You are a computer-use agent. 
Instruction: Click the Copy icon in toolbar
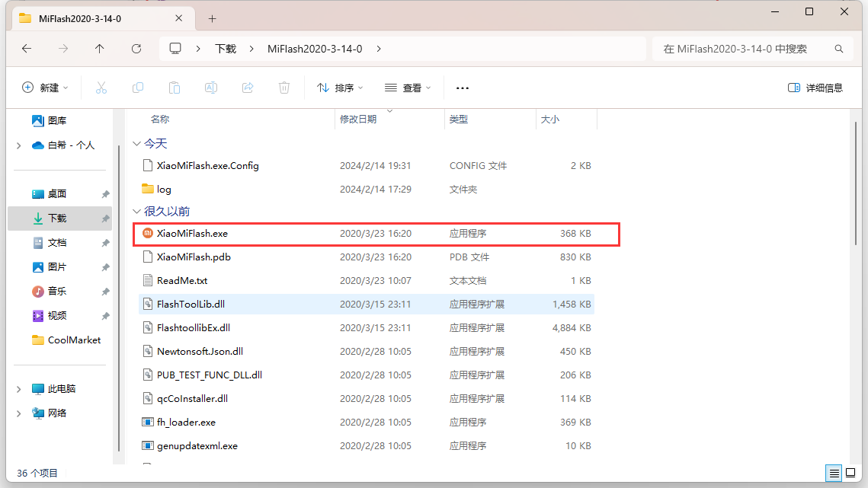point(138,88)
